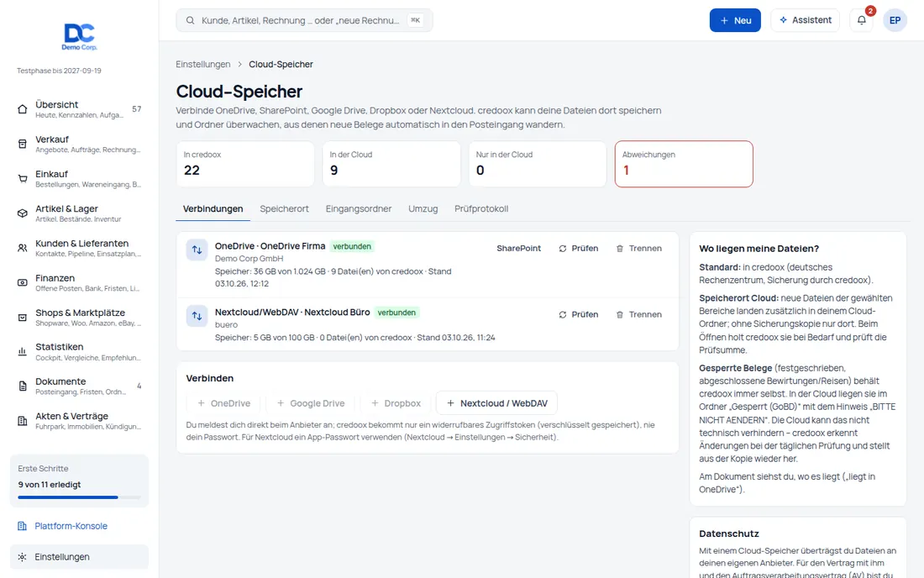Click the Einkauf cart icon
This screenshot has width=924, height=578.
[23, 179]
